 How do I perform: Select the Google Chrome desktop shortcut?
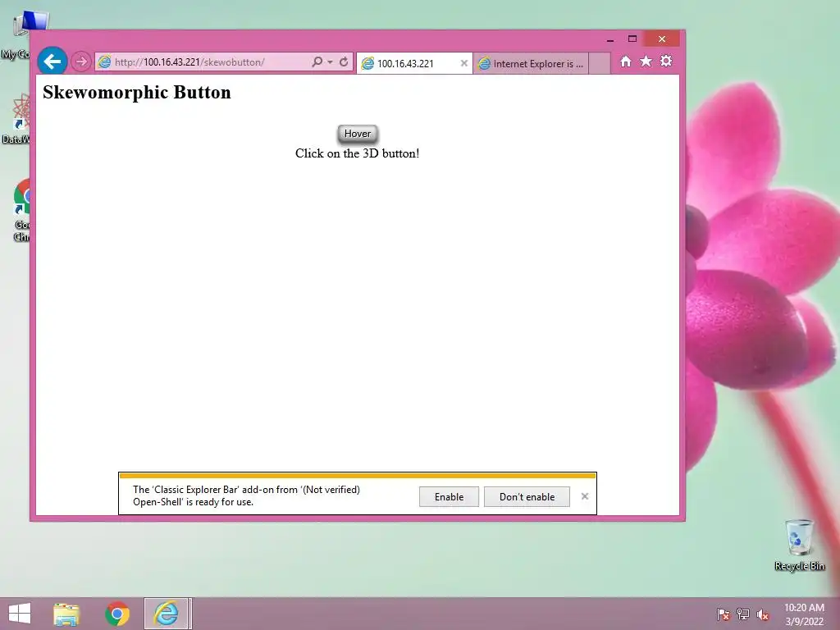21,211
